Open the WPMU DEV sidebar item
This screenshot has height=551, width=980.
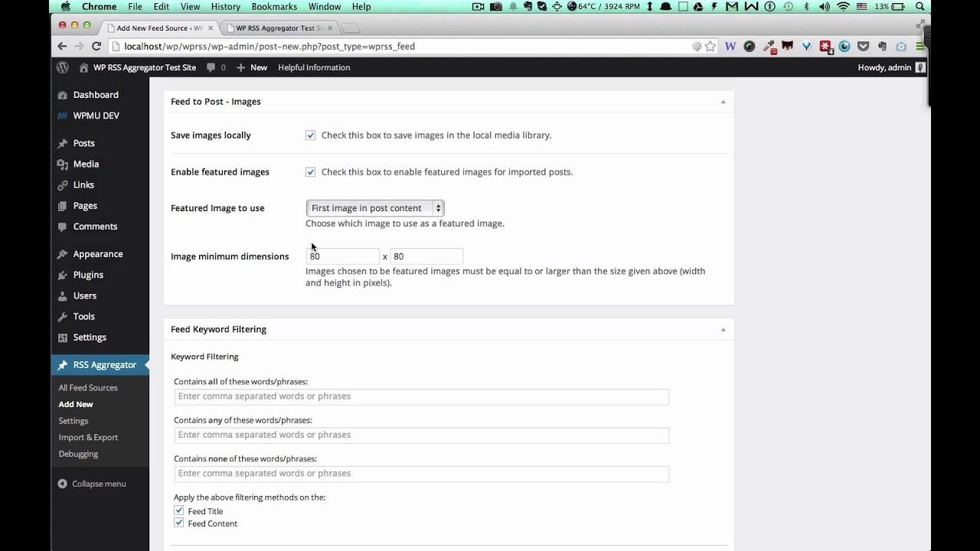click(96, 116)
